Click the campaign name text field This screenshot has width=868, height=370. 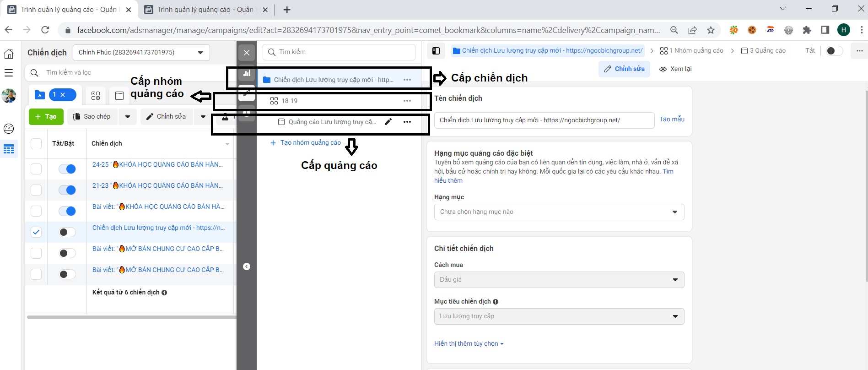[544, 120]
